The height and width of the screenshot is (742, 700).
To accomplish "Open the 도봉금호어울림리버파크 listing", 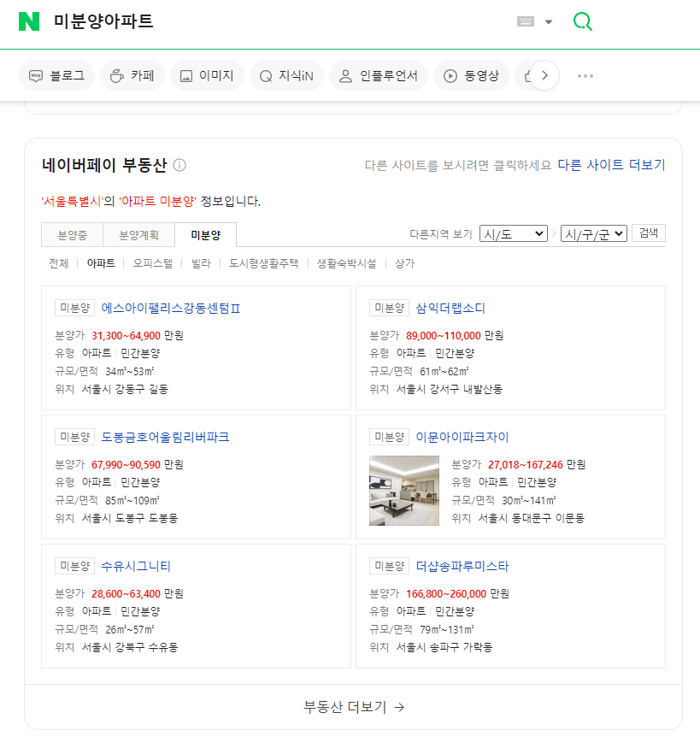I will click(165, 437).
